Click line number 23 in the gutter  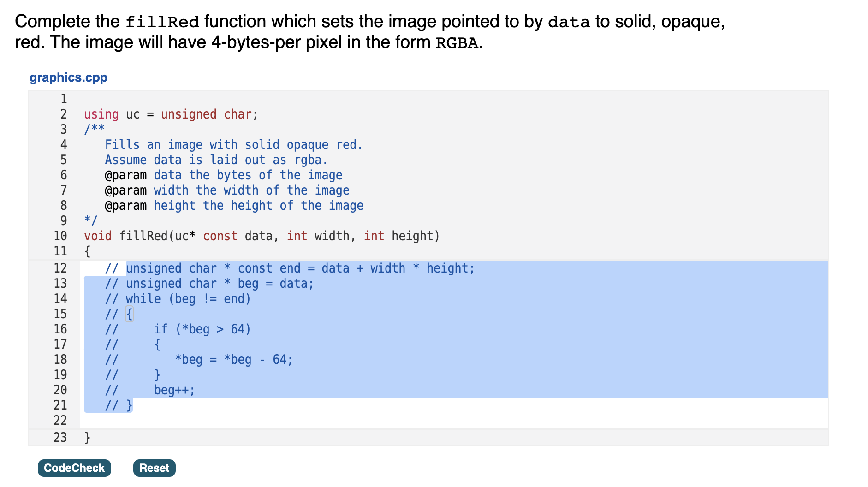click(60, 437)
